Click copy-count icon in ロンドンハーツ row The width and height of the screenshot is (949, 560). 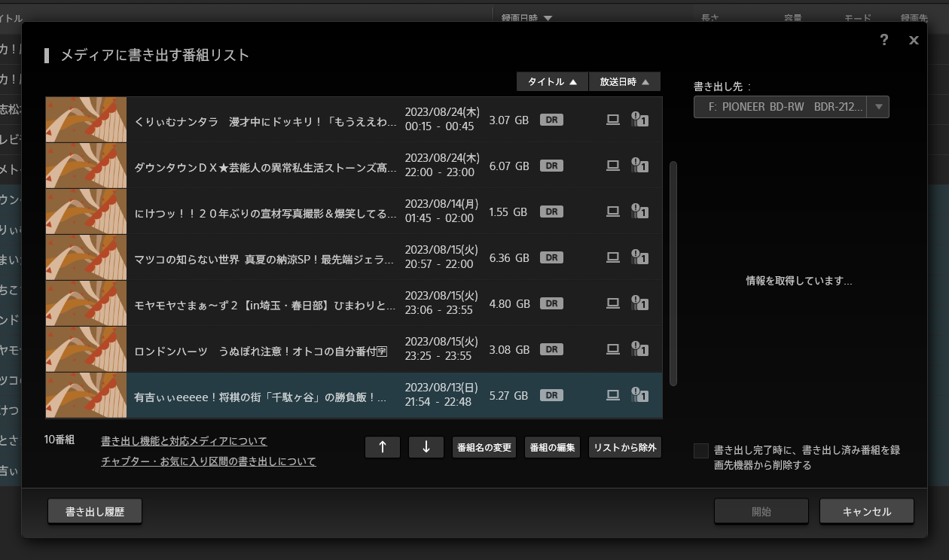(x=639, y=349)
